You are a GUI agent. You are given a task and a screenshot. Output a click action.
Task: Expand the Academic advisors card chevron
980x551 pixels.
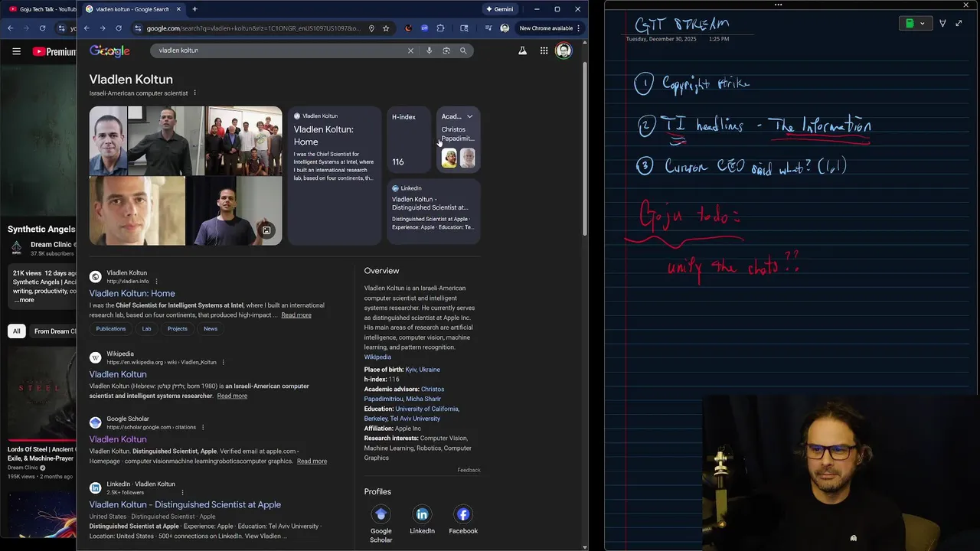pyautogui.click(x=469, y=116)
